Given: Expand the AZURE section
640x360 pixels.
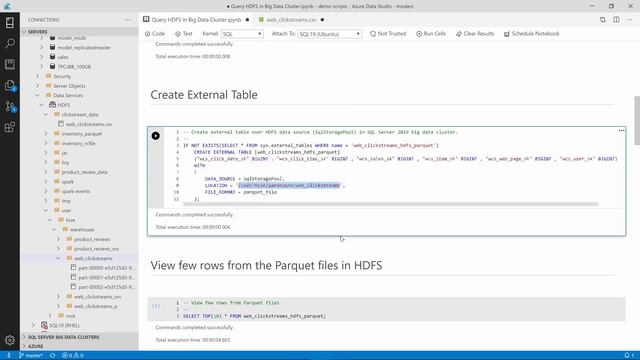Looking at the screenshot, I should coord(24,346).
